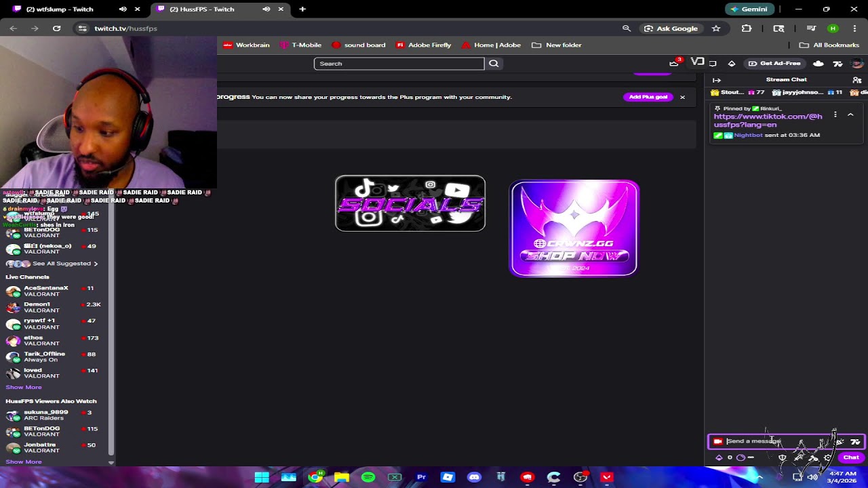This screenshot has height=488, width=868.
Task: Open AceSantanaX live channel in sidebar
Action: click(54, 291)
